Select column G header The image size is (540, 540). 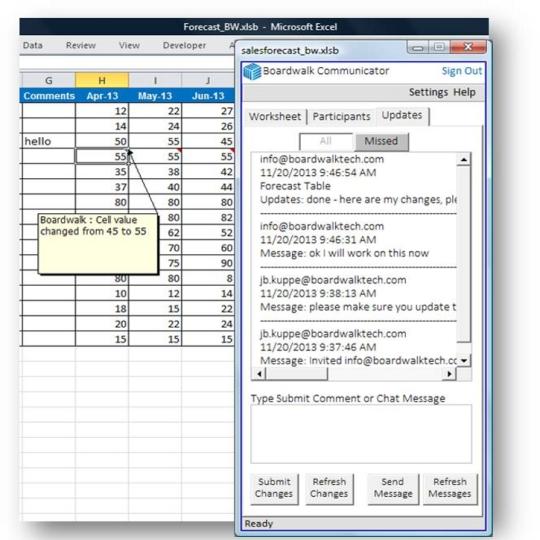click(x=49, y=81)
